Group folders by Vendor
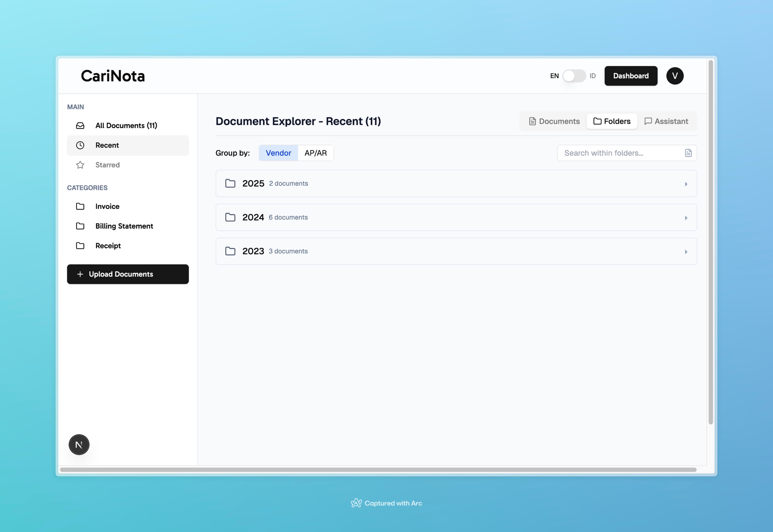 [278, 153]
